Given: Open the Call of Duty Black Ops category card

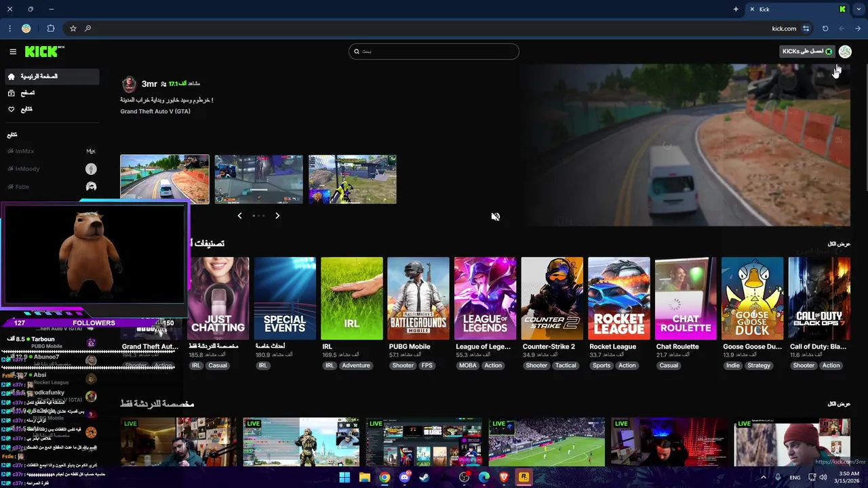Looking at the screenshot, I should [819, 298].
